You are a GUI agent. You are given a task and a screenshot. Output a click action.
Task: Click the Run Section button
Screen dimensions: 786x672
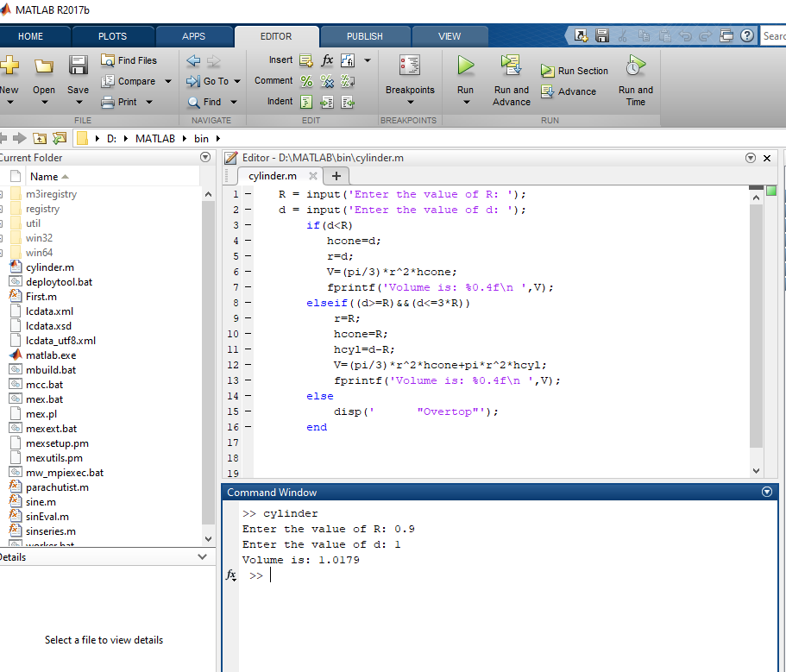pyautogui.click(x=575, y=71)
